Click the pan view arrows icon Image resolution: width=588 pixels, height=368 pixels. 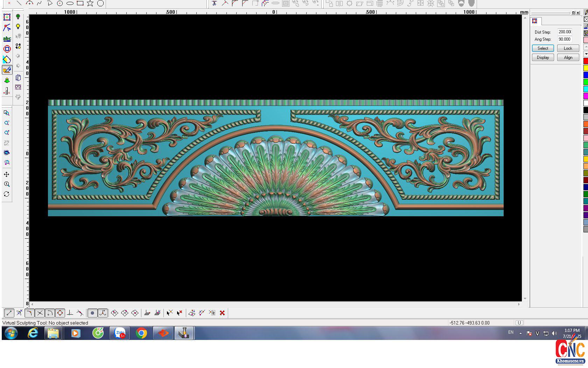pyautogui.click(x=7, y=174)
